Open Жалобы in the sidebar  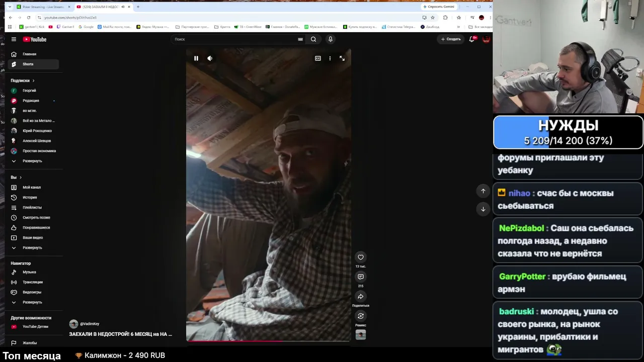pyautogui.click(x=33, y=343)
